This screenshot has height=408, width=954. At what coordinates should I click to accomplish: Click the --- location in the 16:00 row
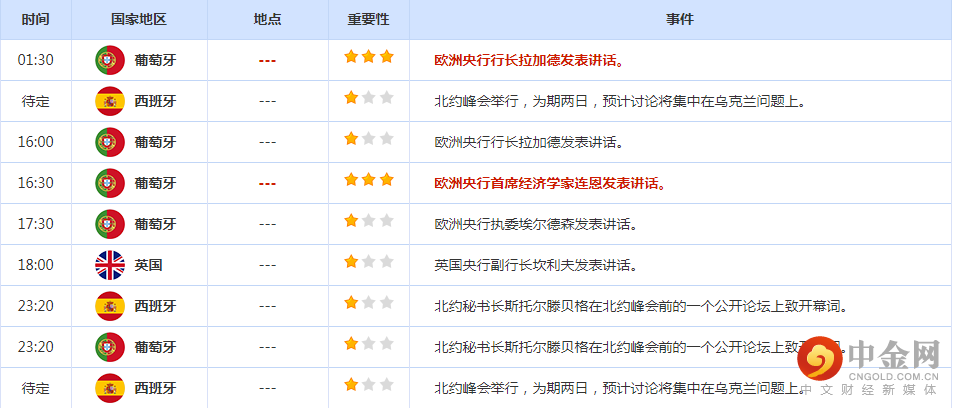(x=267, y=143)
